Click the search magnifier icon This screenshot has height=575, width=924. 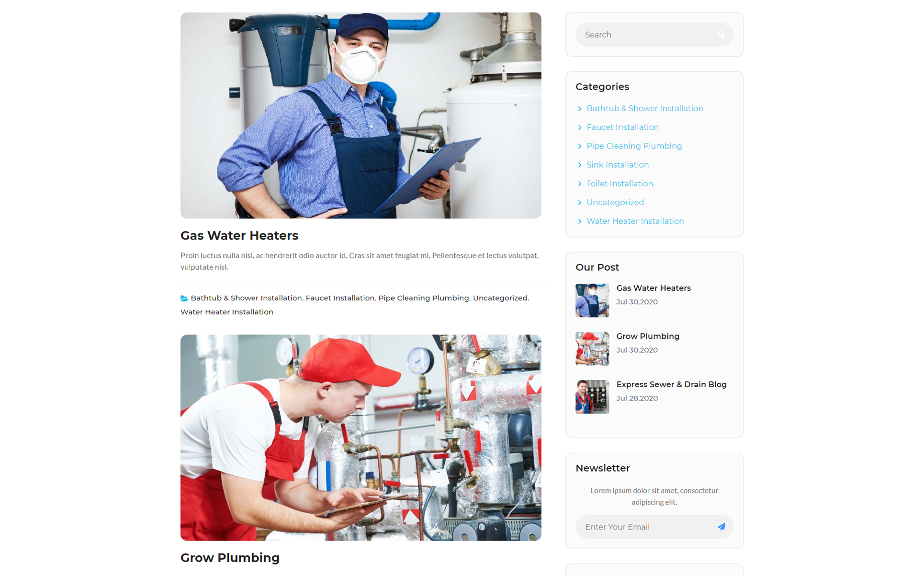coord(721,34)
